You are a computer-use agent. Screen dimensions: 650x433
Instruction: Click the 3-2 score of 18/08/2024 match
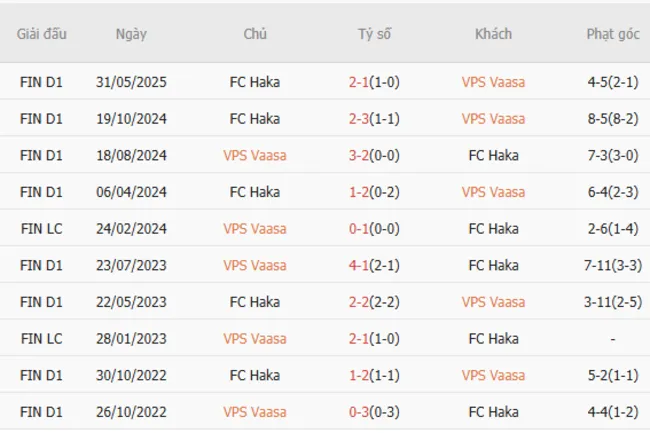[x=359, y=155]
